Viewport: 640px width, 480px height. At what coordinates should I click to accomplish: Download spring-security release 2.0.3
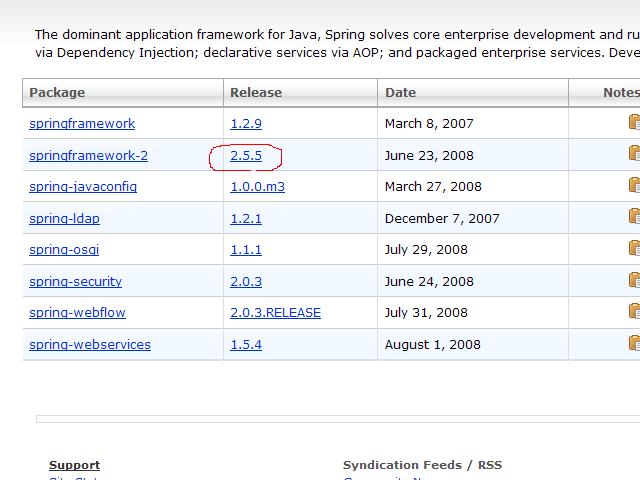(x=246, y=282)
